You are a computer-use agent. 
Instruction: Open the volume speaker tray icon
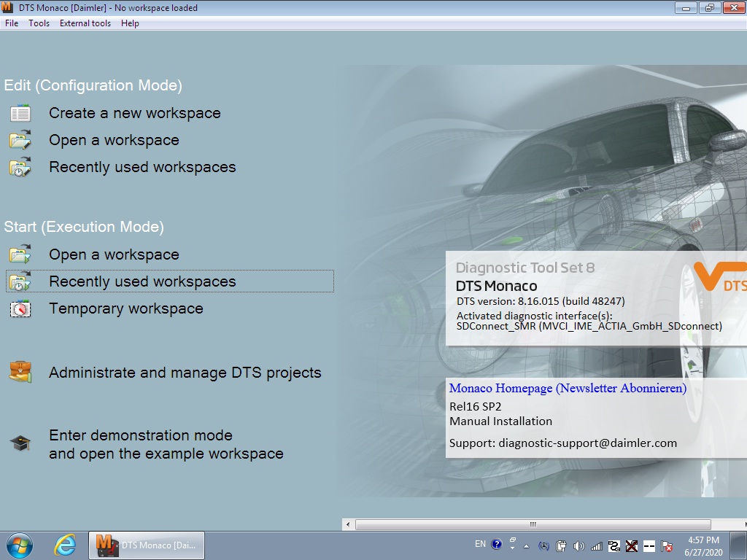click(x=579, y=545)
